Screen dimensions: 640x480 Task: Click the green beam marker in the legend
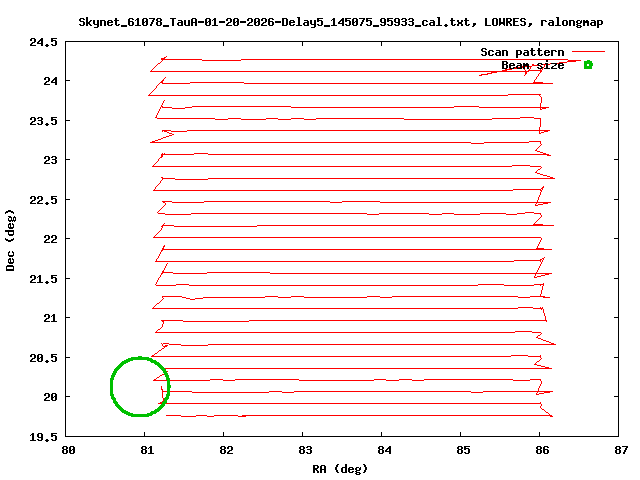(588, 65)
